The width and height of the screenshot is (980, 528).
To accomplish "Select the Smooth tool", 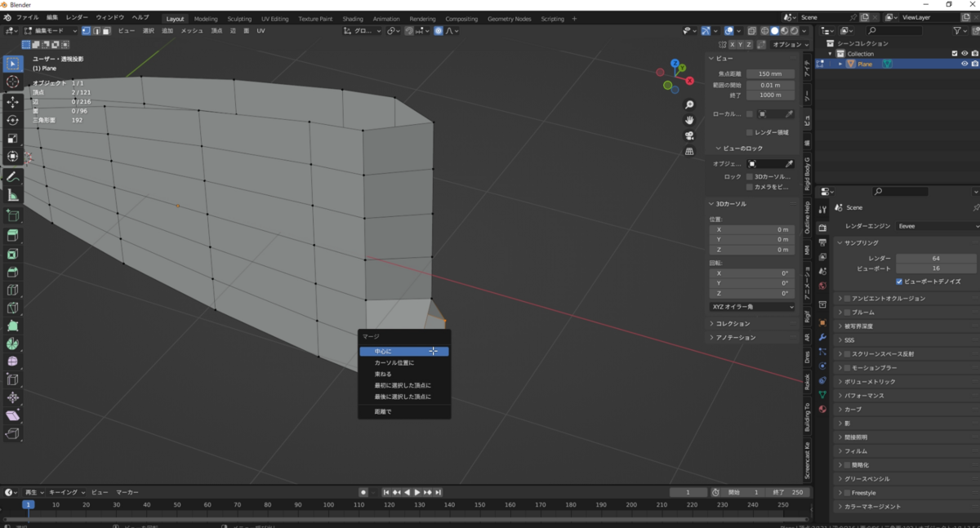I will click(x=13, y=362).
